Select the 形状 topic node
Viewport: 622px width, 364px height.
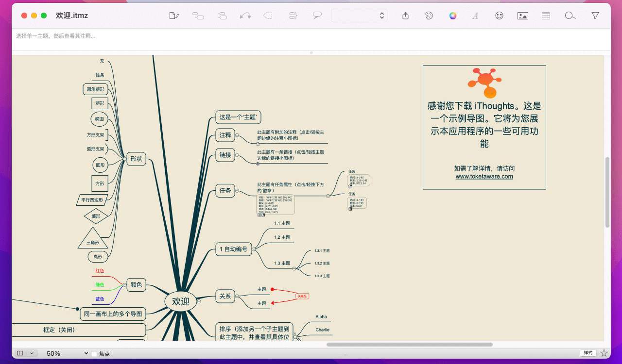tap(136, 159)
